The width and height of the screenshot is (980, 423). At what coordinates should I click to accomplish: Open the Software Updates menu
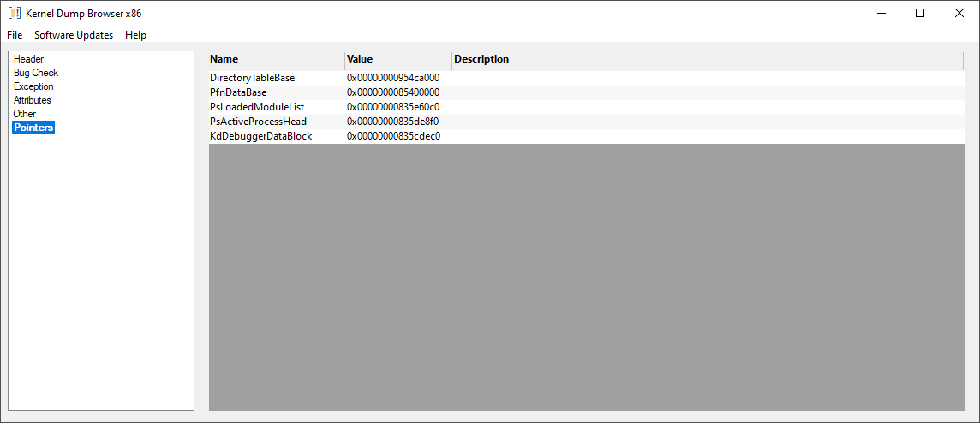point(74,35)
